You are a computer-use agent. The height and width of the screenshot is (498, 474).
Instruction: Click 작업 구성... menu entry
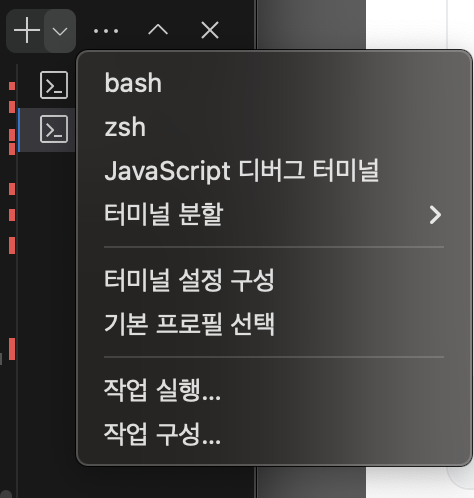pyautogui.click(x=274, y=433)
